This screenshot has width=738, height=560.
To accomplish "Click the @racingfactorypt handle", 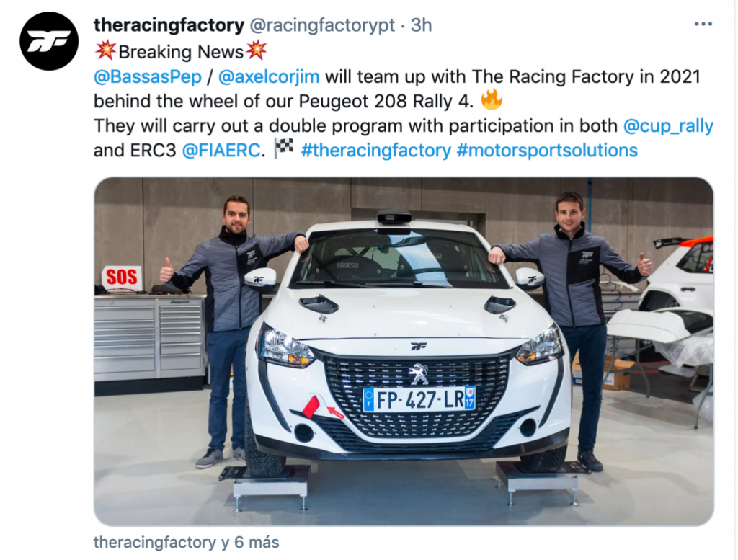I will tap(322, 25).
